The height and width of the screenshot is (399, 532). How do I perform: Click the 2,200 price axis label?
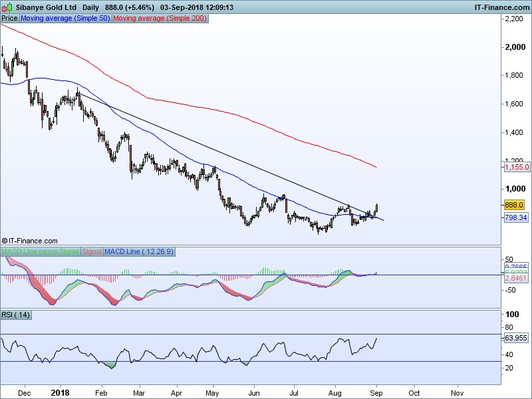[x=514, y=19]
